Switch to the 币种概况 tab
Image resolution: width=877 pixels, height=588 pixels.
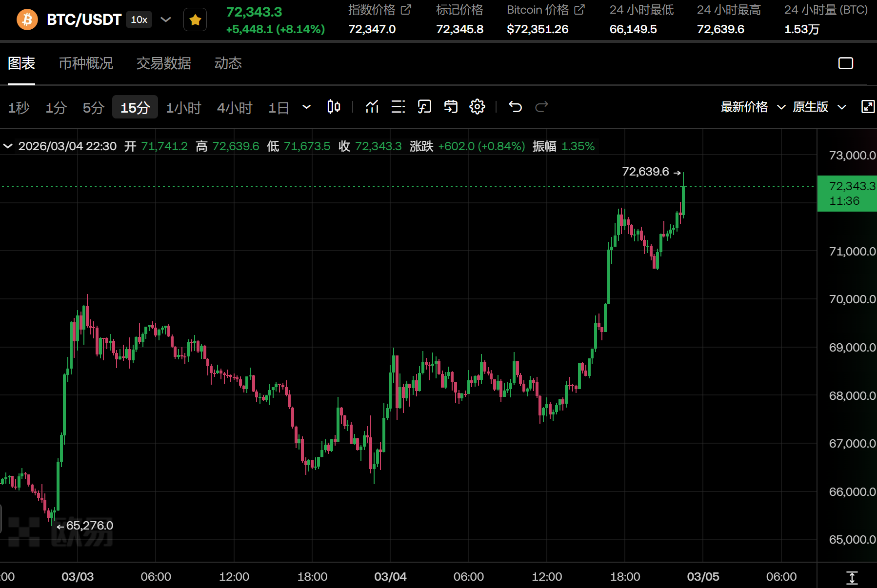tap(86, 63)
